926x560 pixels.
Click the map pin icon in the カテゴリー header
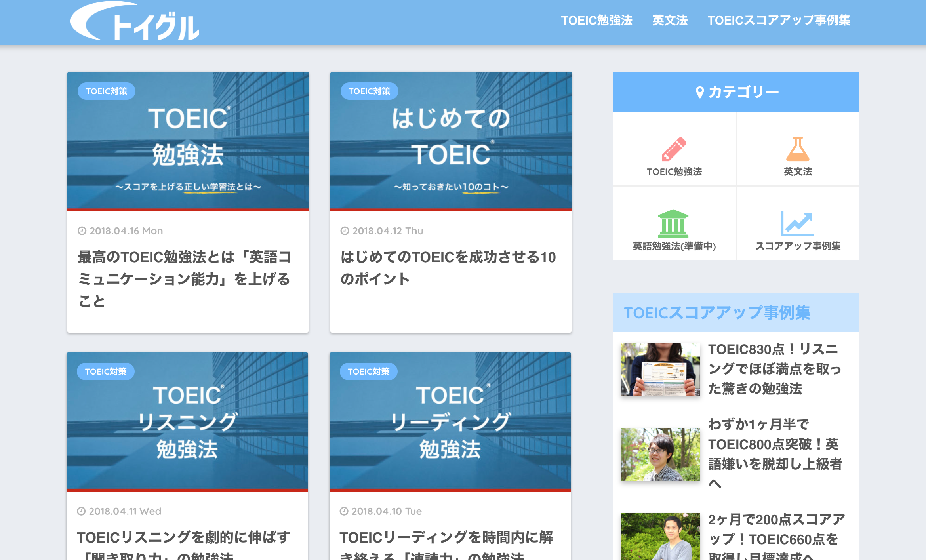[x=700, y=92]
